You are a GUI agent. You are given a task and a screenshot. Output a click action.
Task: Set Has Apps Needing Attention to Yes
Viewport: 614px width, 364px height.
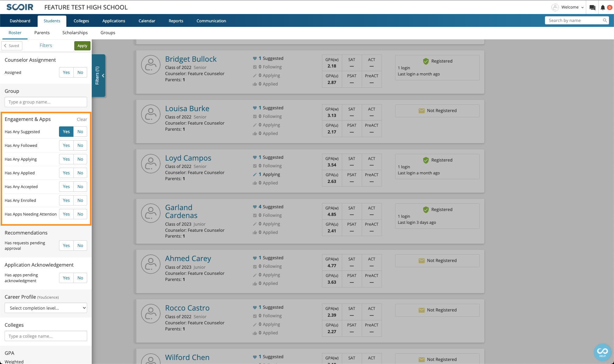click(x=66, y=214)
